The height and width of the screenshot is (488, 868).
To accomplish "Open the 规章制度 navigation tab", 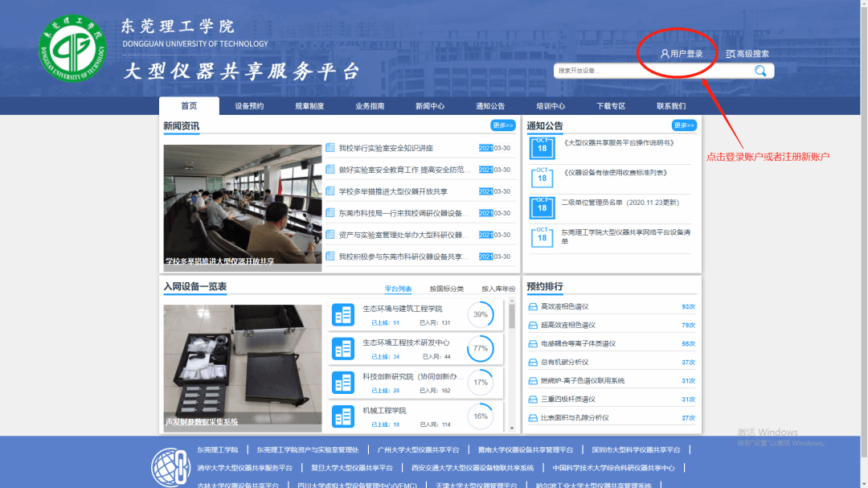I will click(309, 106).
